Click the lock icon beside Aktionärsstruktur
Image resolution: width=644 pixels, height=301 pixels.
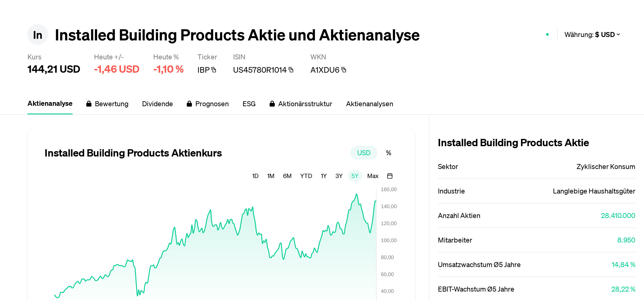(272, 104)
